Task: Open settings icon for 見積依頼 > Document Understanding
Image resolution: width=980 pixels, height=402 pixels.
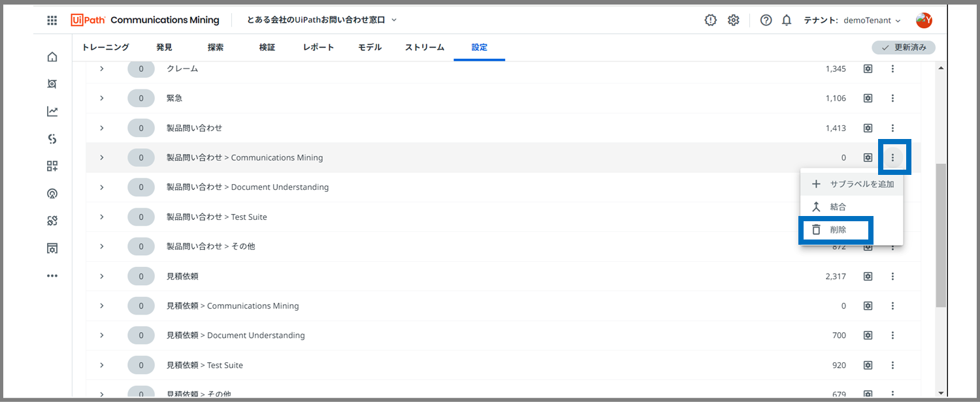Action: pyautogui.click(x=868, y=335)
